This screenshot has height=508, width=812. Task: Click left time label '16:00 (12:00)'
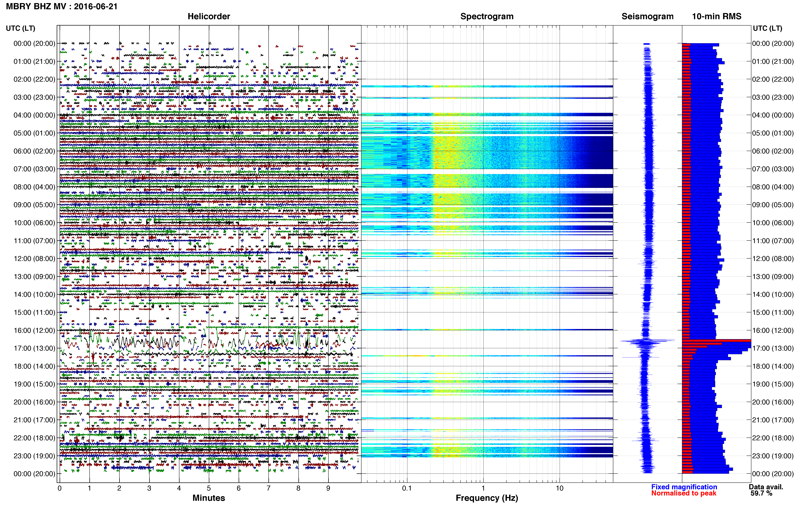tap(34, 330)
